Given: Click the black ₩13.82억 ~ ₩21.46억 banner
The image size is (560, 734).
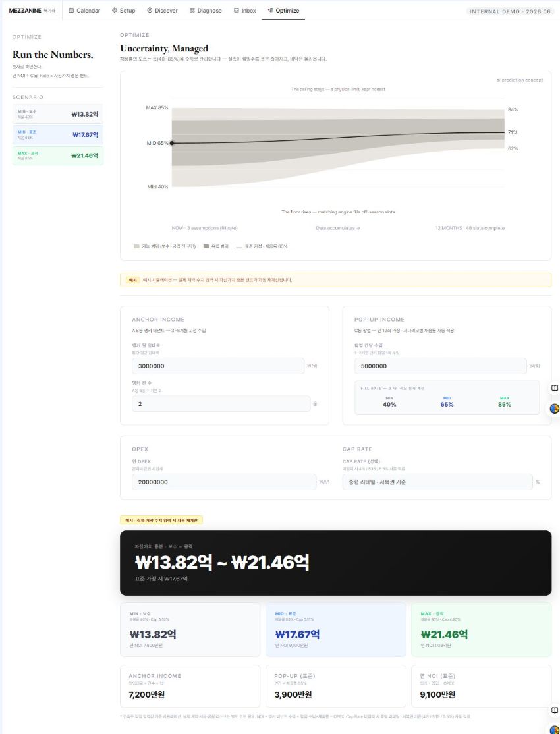Looking at the screenshot, I should click(x=336, y=563).
